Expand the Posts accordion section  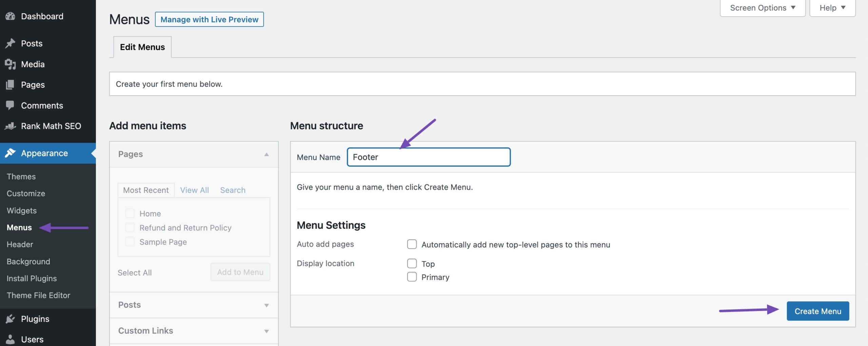click(194, 305)
